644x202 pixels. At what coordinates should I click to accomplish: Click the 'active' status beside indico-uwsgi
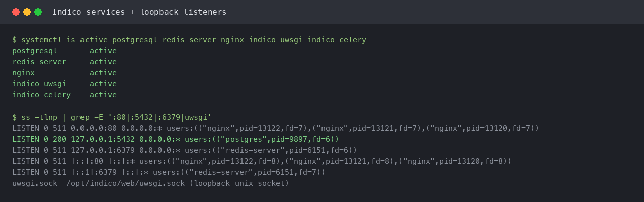(x=103, y=84)
